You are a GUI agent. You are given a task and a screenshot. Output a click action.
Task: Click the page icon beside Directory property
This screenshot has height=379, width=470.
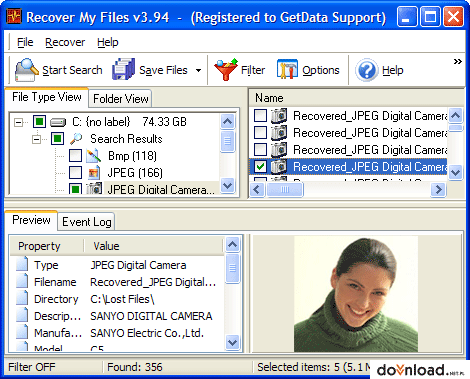[x=22, y=298]
